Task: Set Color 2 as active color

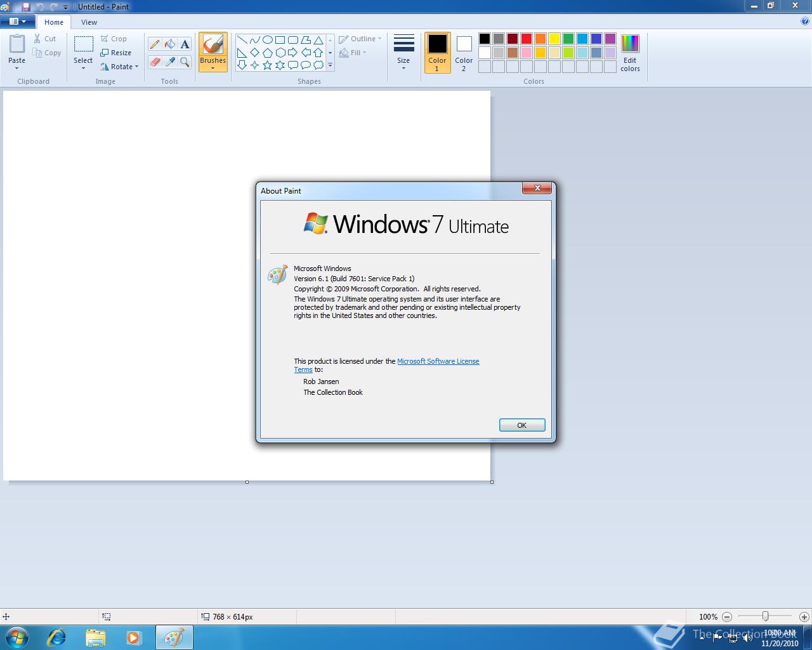Action: (464, 53)
